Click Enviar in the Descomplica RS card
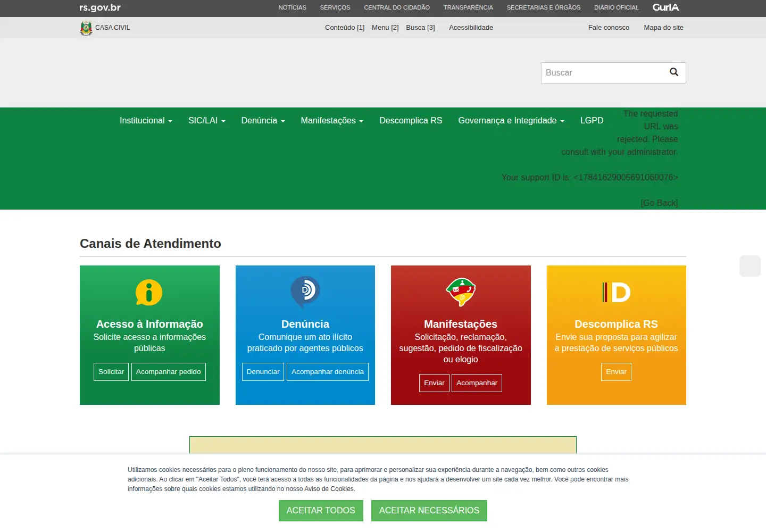The image size is (766, 532). click(x=616, y=372)
